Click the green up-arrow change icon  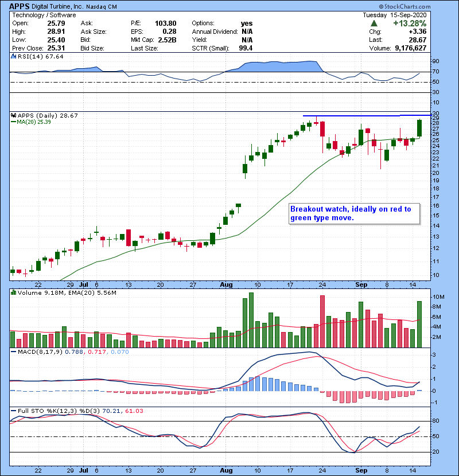pos(374,24)
